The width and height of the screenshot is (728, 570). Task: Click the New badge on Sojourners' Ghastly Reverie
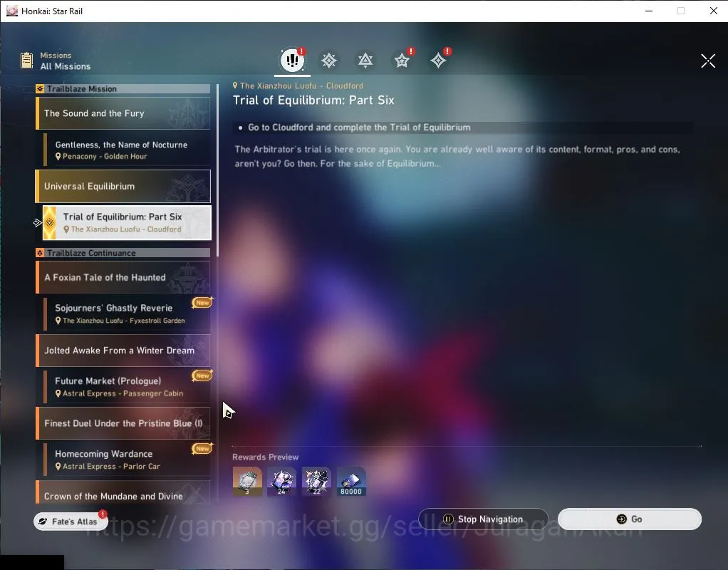[202, 302]
